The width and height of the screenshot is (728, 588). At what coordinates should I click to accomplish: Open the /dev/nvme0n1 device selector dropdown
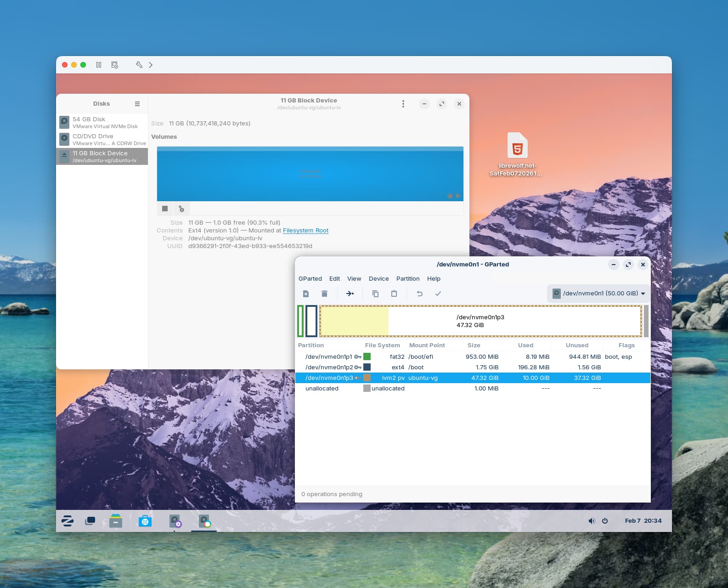click(x=598, y=293)
